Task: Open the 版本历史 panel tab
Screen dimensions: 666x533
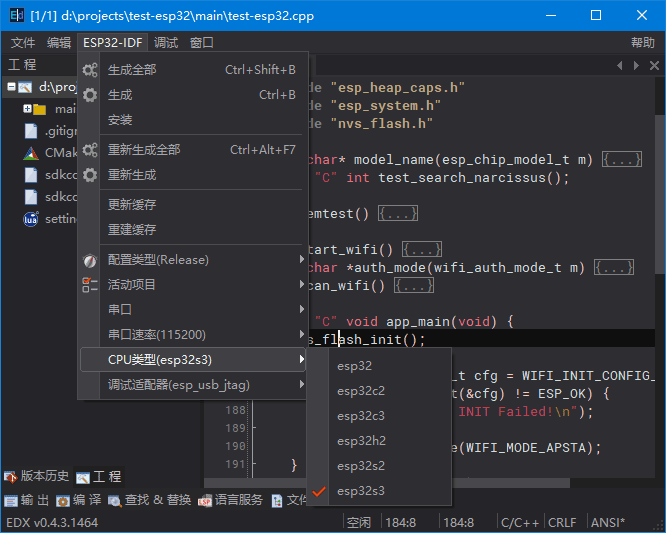Action: pos(37,476)
